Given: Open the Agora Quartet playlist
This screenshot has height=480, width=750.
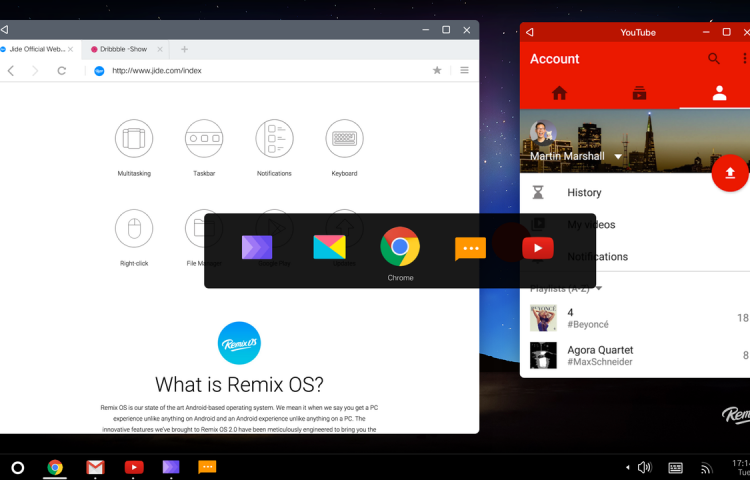Looking at the screenshot, I should (x=600, y=355).
